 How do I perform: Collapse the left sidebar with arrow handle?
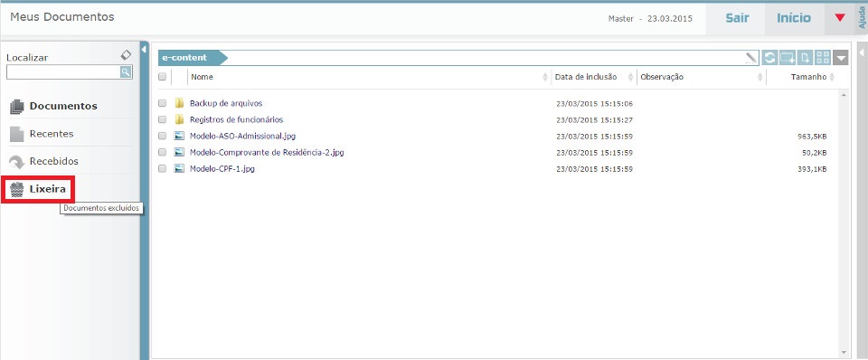tap(144, 50)
